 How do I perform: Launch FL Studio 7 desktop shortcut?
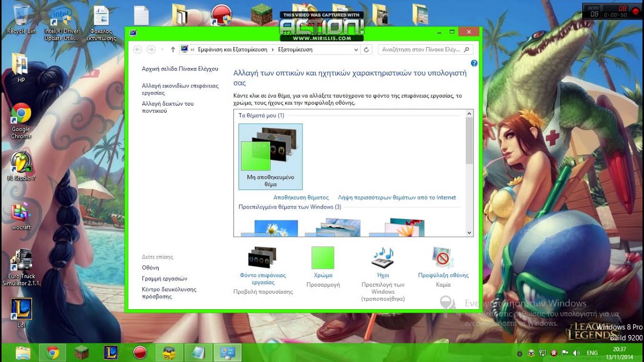(21, 166)
